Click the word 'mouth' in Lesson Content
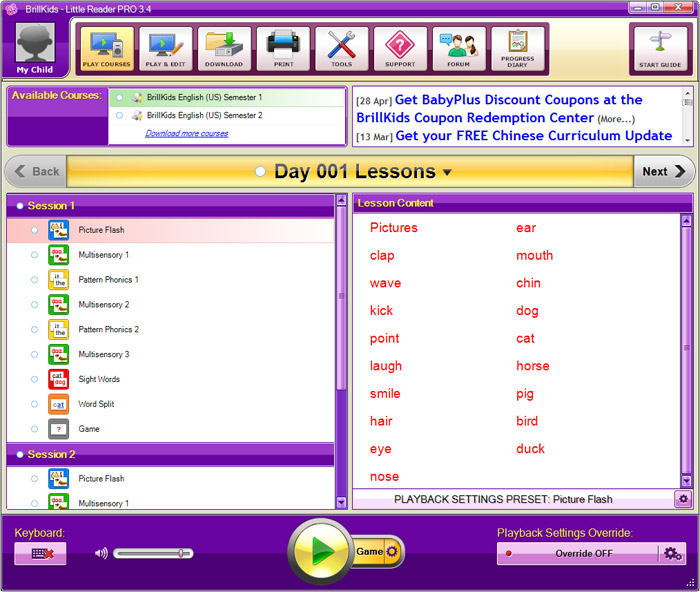The height and width of the screenshot is (592, 700). point(534,255)
